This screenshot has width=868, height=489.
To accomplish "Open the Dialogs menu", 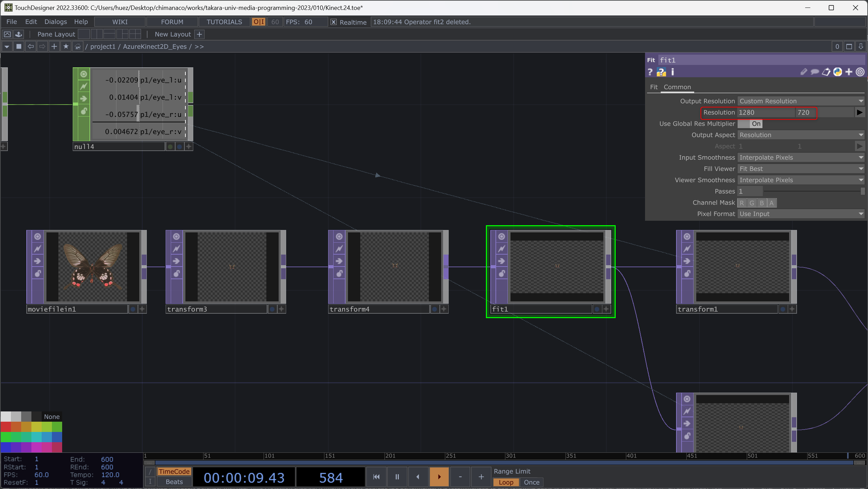I will 55,22.
